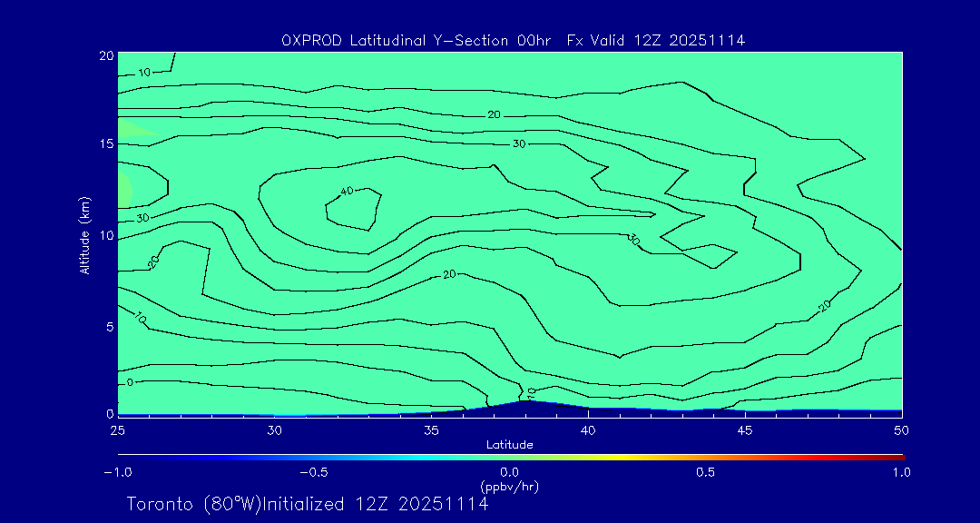This screenshot has width=980, height=523.
Task: Click altitude axis tick label 0
Action: tap(110, 413)
